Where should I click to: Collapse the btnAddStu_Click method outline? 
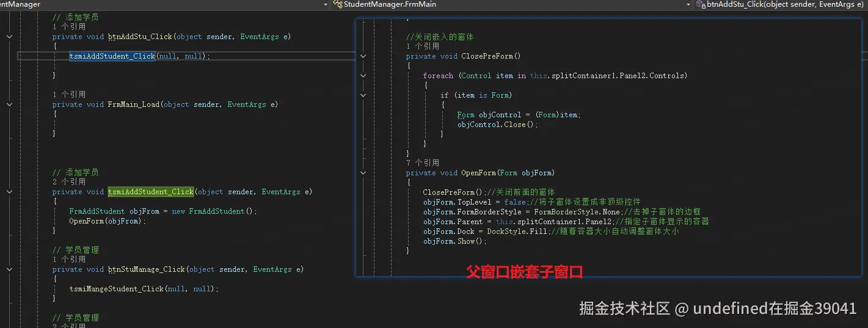tap(9, 37)
